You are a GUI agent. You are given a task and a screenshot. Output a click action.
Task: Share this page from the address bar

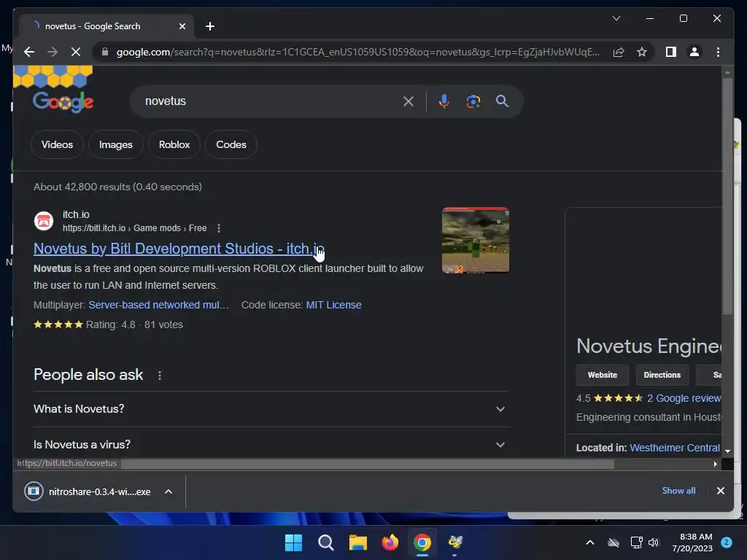(x=619, y=52)
